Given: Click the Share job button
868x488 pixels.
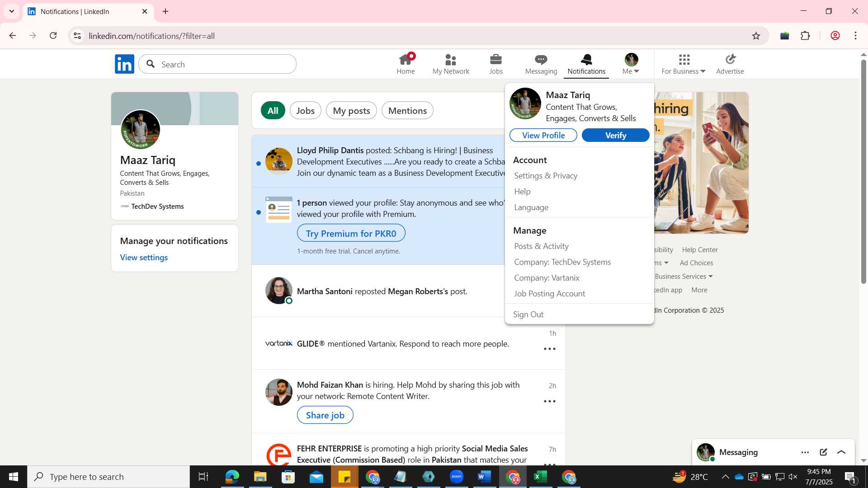Looking at the screenshot, I should click(x=325, y=415).
